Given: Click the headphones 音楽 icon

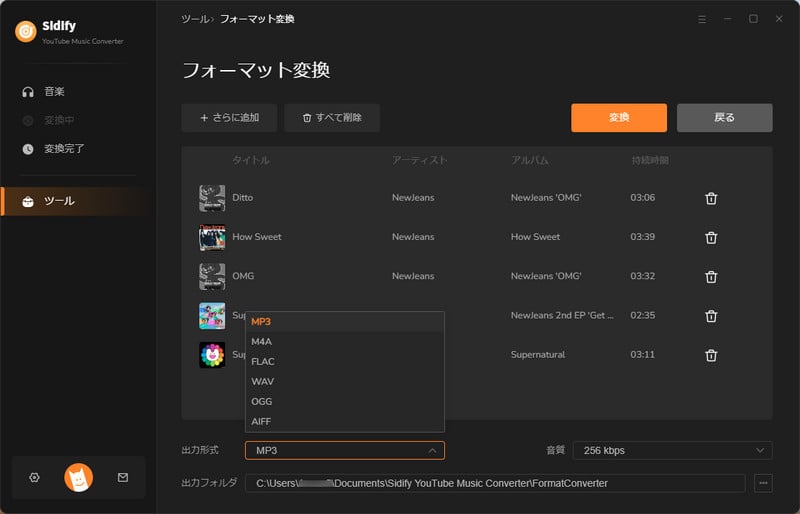Looking at the screenshot, I should 28,92.
